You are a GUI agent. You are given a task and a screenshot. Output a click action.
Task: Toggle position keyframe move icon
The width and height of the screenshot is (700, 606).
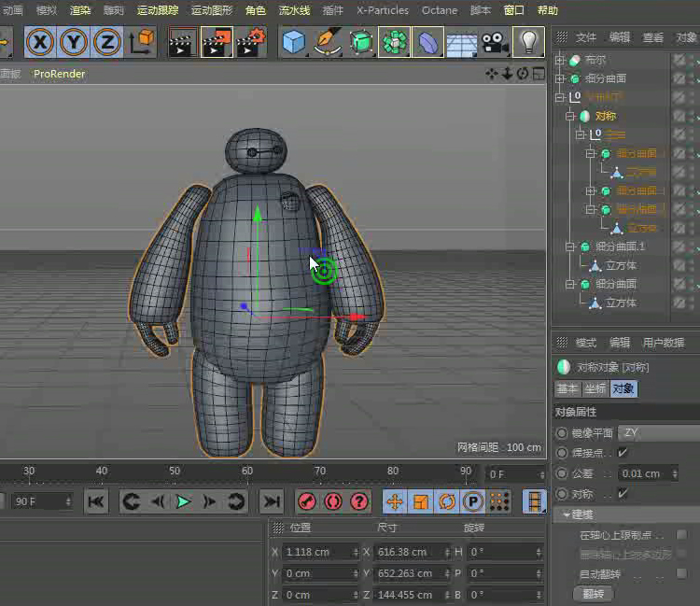(395, 501)
